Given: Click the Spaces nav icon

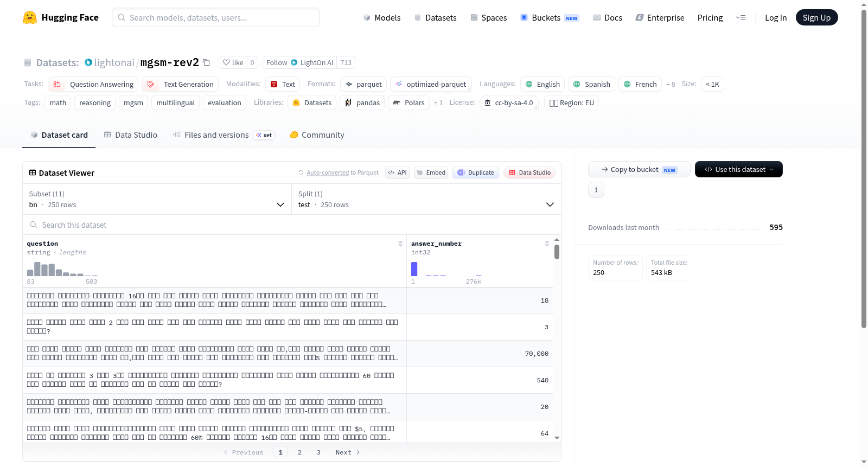Looking at the screenshot, I should [474, 17].
